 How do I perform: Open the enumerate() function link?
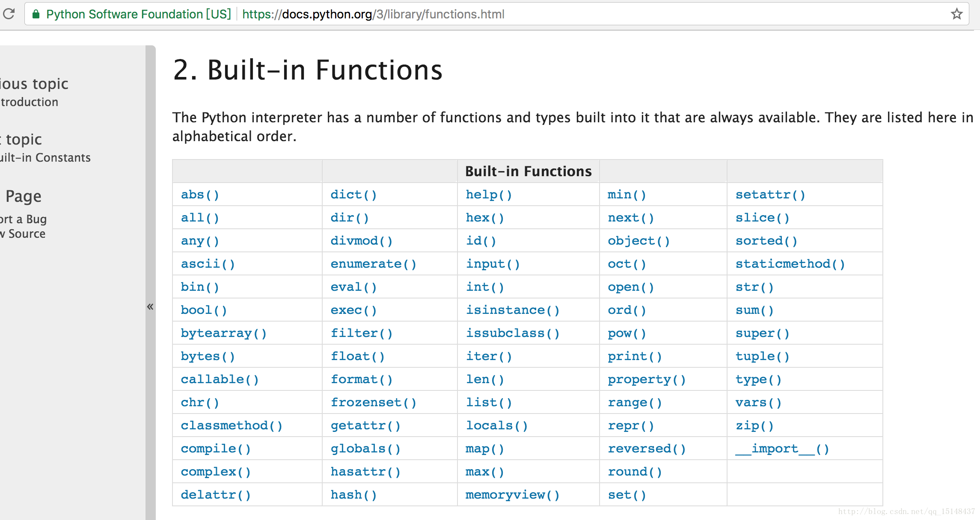(x=374, y=264)
